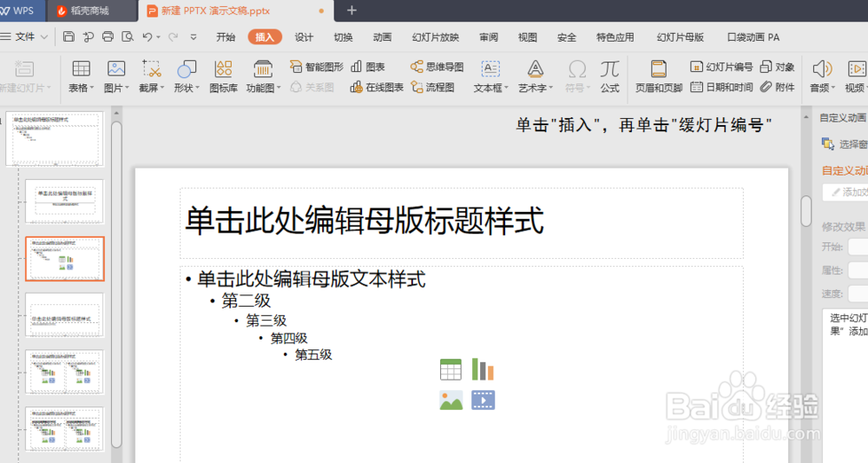Expand the 截屏 dropdown arrow
868x463 pixels.
pyautogui.click(x=162, y=88)
